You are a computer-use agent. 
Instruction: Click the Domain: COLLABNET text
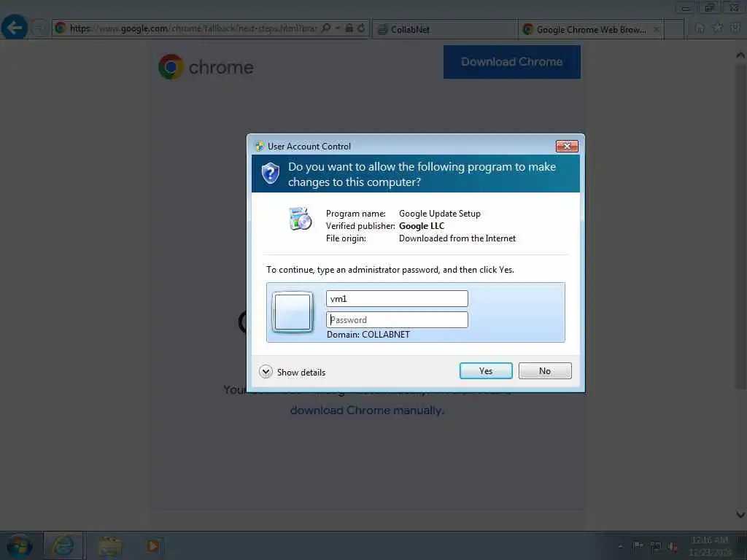coord(368,334)
